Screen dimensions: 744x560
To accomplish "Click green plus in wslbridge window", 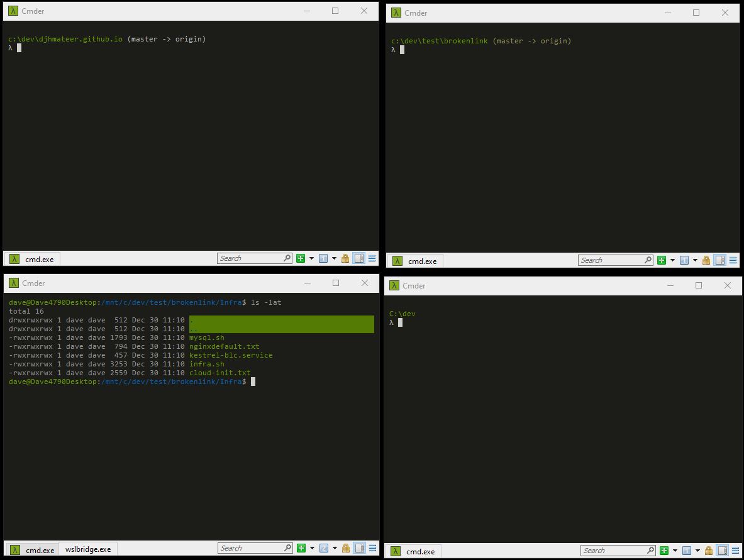I will 301,548.
